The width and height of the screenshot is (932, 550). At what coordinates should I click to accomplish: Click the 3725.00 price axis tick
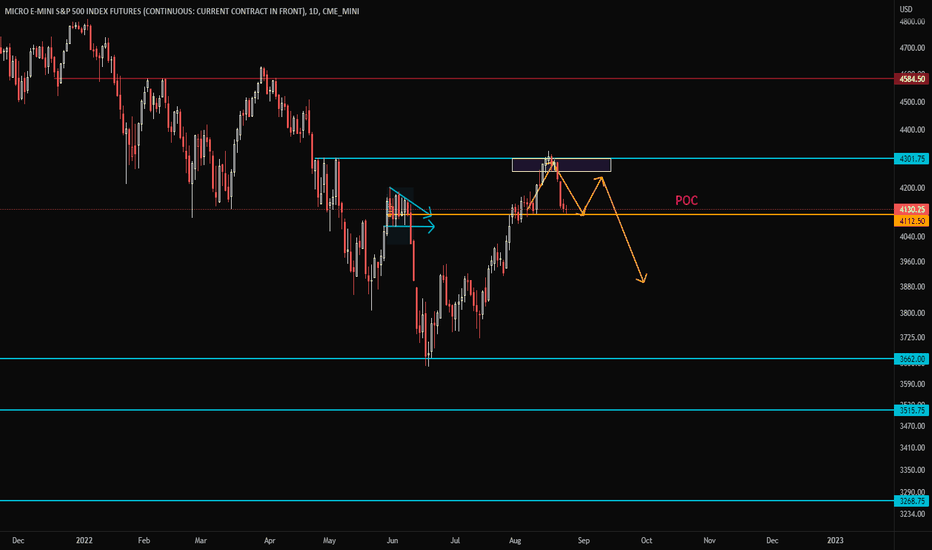[x=912, y=337]
